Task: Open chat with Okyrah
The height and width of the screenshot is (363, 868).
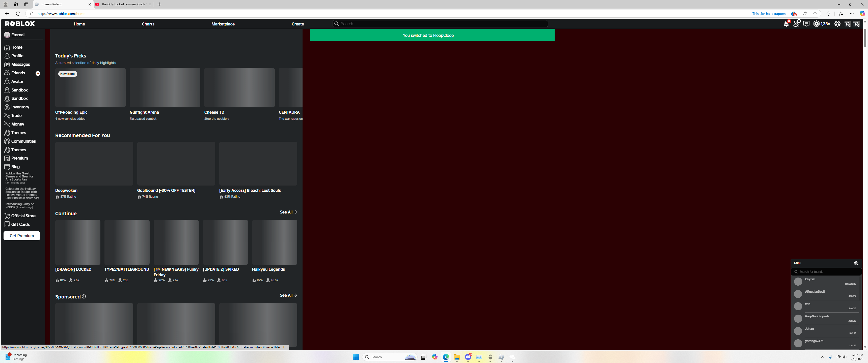Action: (x=826, y=282)
